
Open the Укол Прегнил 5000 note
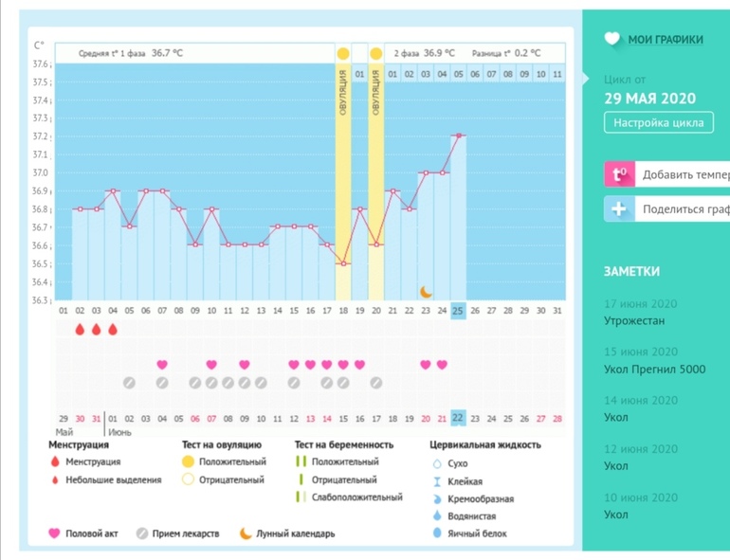[654, 370]
